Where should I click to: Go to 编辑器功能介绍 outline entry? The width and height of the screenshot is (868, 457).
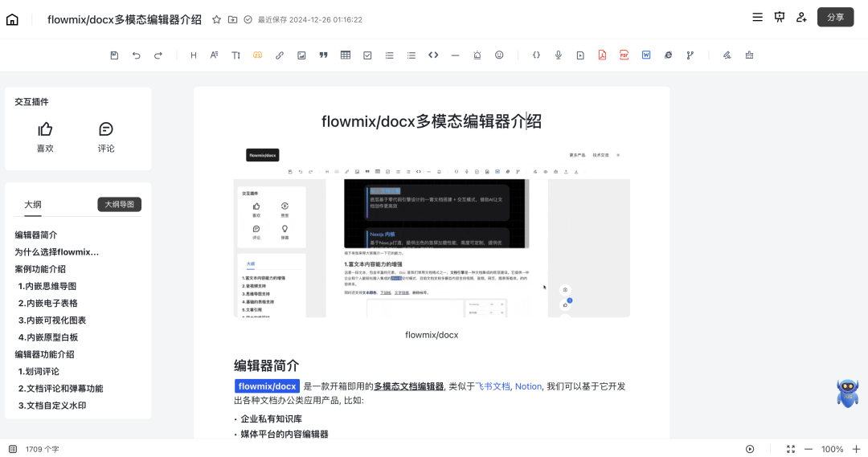(x=44, y=355)
